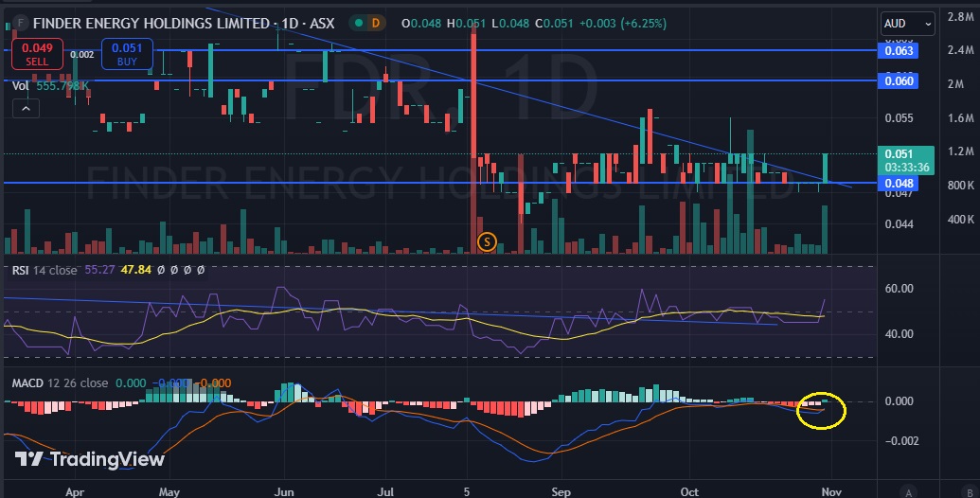The height and width of the screenshot is (498, 980).
Task: Click the 40.00 RSI axis label
Action: click(900, 333)
